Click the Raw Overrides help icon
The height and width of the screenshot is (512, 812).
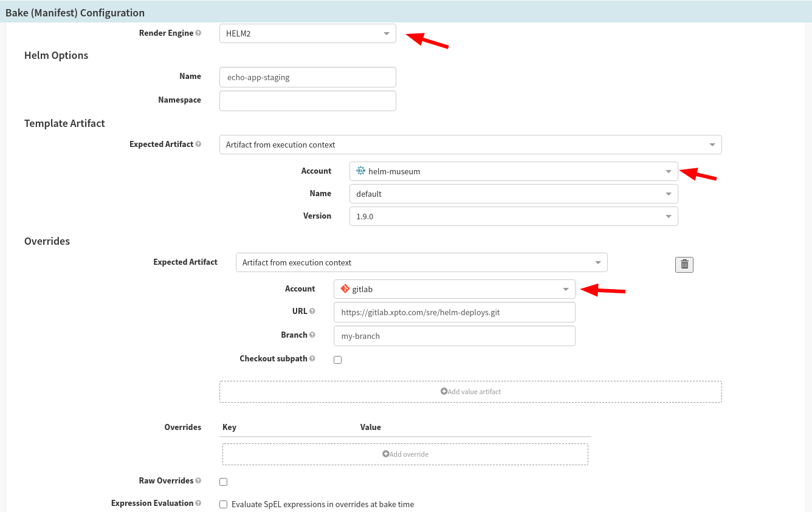tap(199, 480)
